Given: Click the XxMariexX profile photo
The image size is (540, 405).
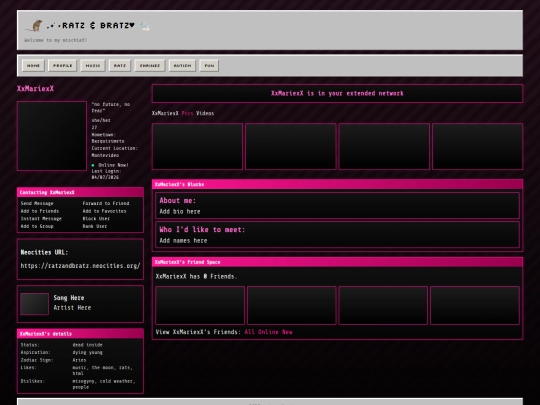Looking at the screenshot, I should (x=52, y=136).
